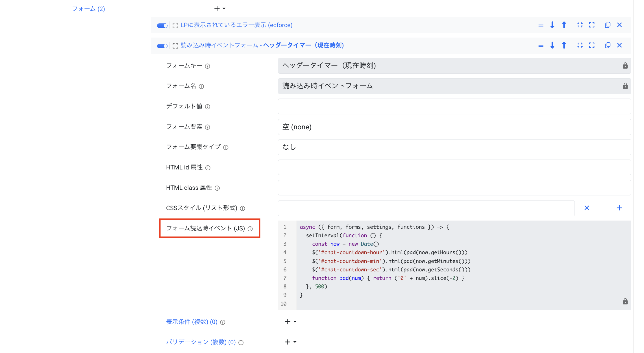Show info for CSSスタイル (リスト形式)
644x353 pixels.
[242, 208]
